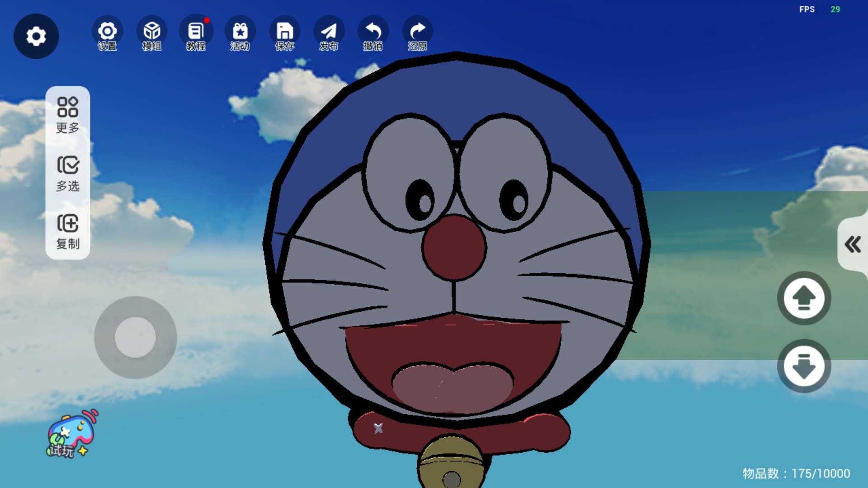Tap the virtual joystick center knob
This screenshot has width=868, height=488.
(135, 337)
